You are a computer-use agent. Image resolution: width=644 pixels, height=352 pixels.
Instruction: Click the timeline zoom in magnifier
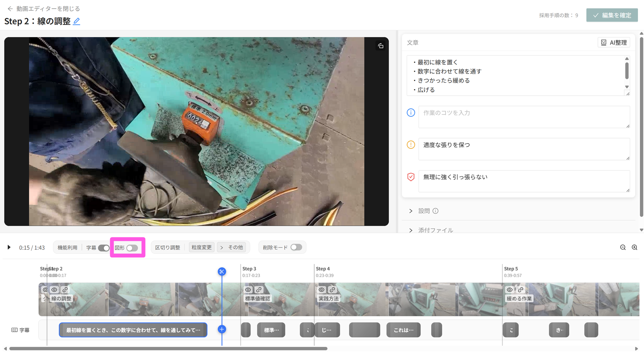coord(634,247)
